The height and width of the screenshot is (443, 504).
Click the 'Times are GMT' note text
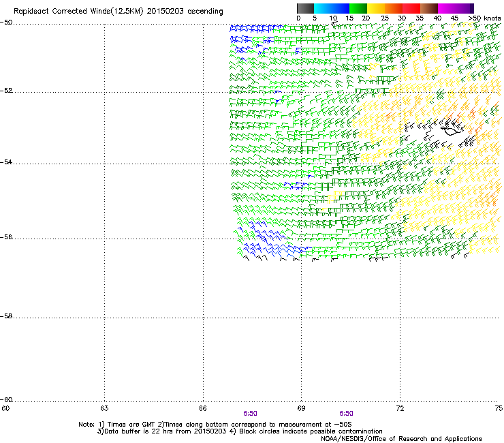131,425
